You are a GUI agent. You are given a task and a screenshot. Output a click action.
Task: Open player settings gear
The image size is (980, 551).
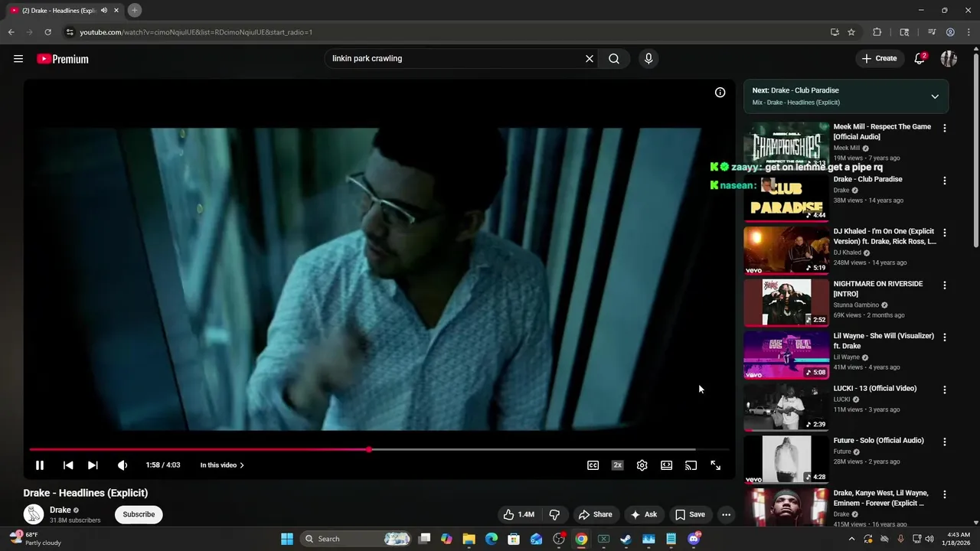[x=642, y=465]
